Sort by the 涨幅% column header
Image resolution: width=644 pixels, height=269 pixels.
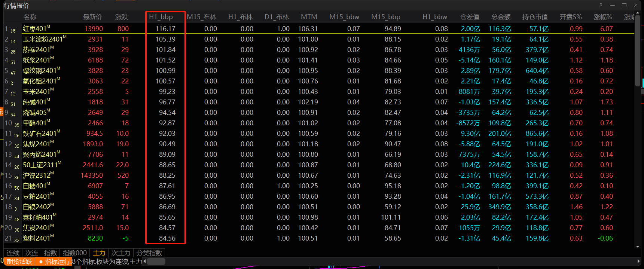[x=603, y=17]
